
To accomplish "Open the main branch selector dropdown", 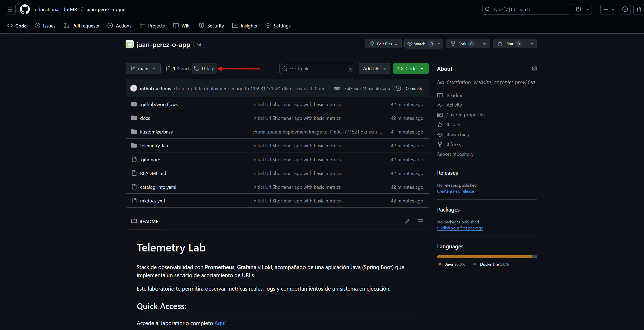I will [x=143, y=68].
